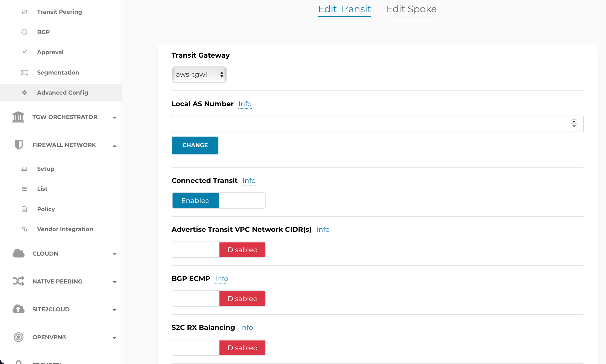Expand the TGW ORCHESTRATOR section
This screenshot has width=606, height=364.
click(x=115, y=117)
